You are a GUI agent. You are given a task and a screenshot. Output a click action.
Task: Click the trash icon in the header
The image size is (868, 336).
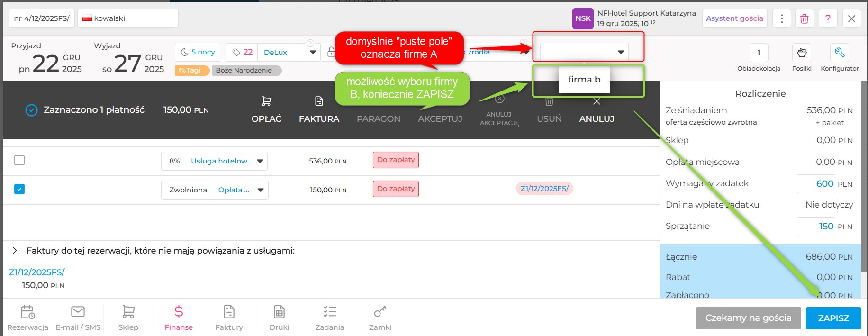click(804, 18)
